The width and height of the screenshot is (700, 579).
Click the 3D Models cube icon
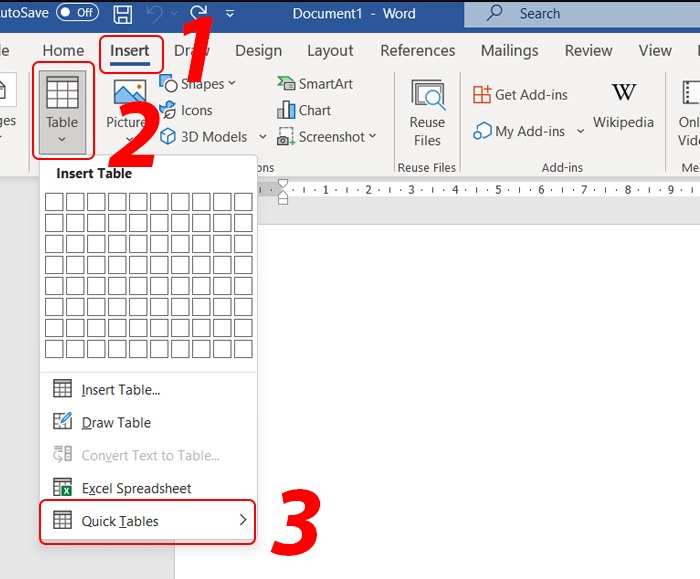[168, 137]
